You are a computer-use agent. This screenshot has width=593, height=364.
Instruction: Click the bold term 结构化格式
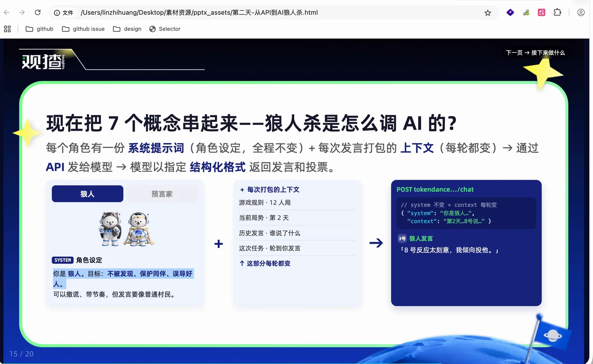click(x=218, y=167)
